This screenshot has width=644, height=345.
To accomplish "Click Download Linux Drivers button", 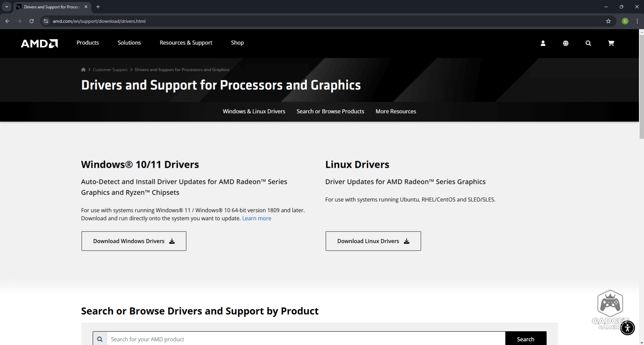I will pyautogui.click(x=373, y=241).
